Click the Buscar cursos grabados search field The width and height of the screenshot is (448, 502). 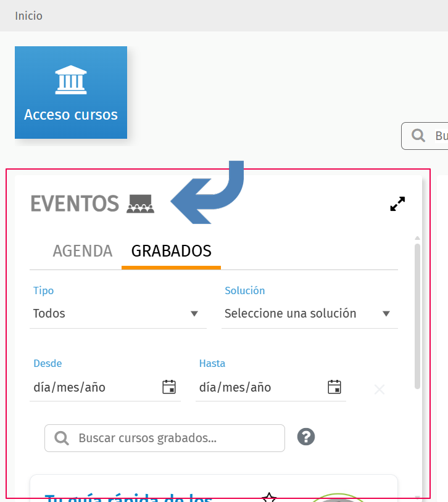click(165, 438)
